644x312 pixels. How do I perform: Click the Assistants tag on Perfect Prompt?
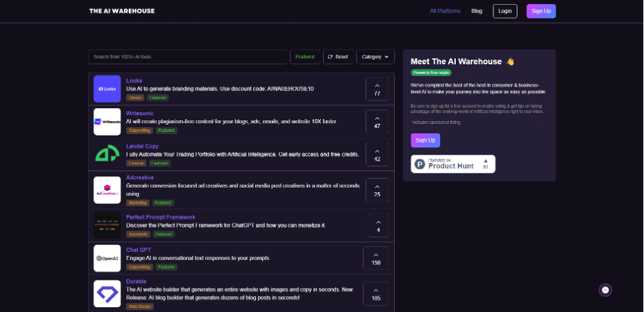point(138,235)
